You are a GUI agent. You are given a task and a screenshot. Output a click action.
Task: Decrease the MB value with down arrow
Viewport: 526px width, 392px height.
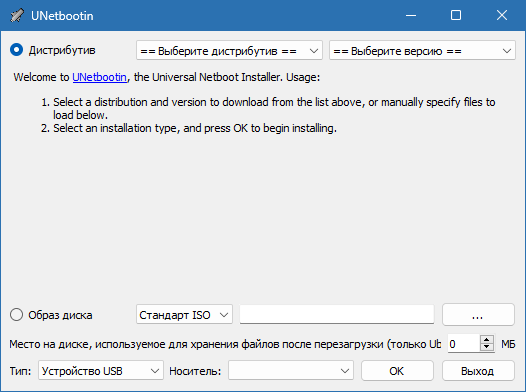click(x=487, y=348)
